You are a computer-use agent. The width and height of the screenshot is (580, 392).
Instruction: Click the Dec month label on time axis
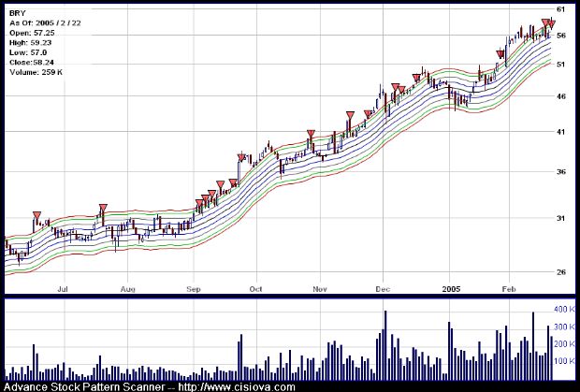pos(383,288)
